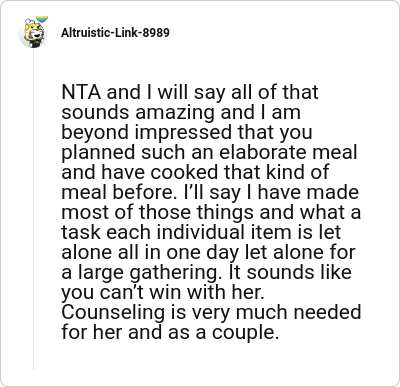Click the rainbow badge above the avatar
The width and height of the screenshot is (400, 387).
(x=42, y=19)
